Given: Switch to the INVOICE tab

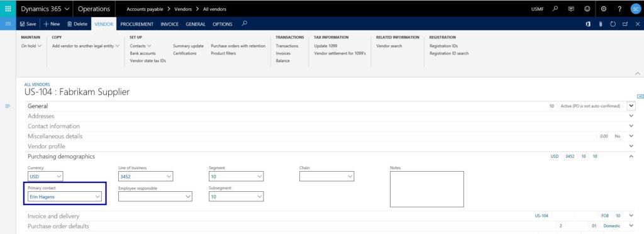Looking at the screenshot, I should pos(170,25).
